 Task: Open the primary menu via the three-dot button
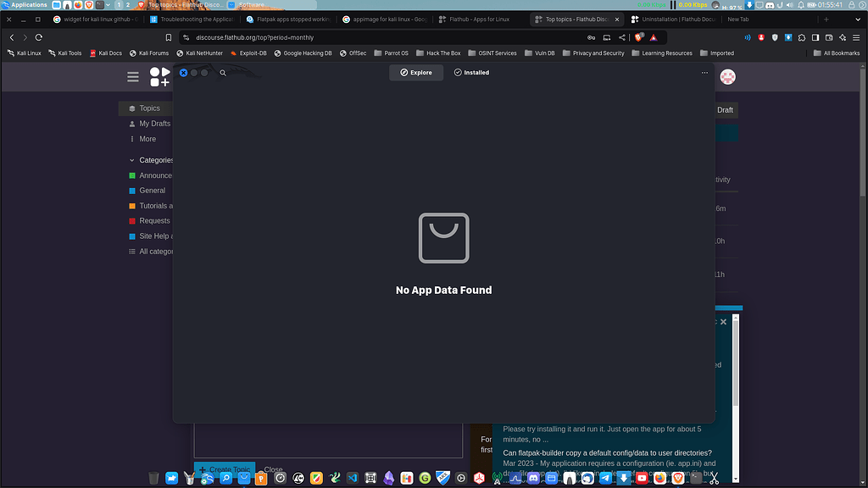click(704, 73)
